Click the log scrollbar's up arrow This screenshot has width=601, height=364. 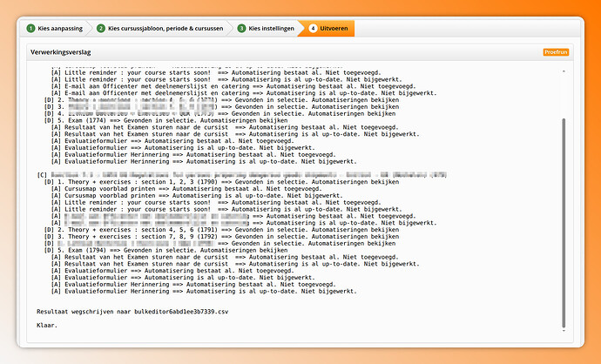point(564,71)
